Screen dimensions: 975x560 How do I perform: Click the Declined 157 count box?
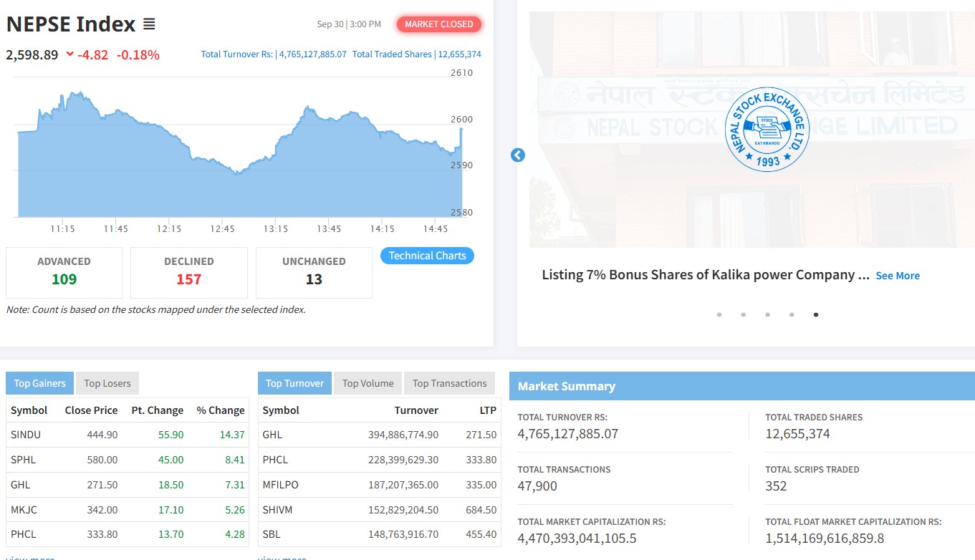coord(189,272)
